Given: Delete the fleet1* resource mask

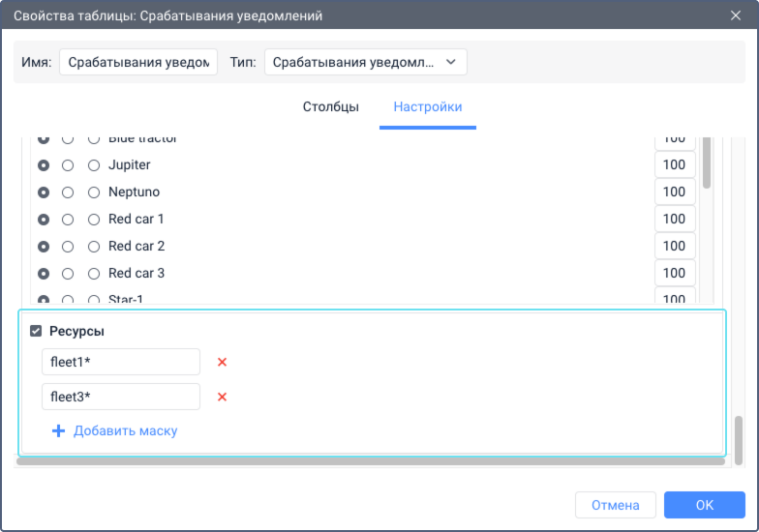Looking at the screenshot, I should pos(223,362).
